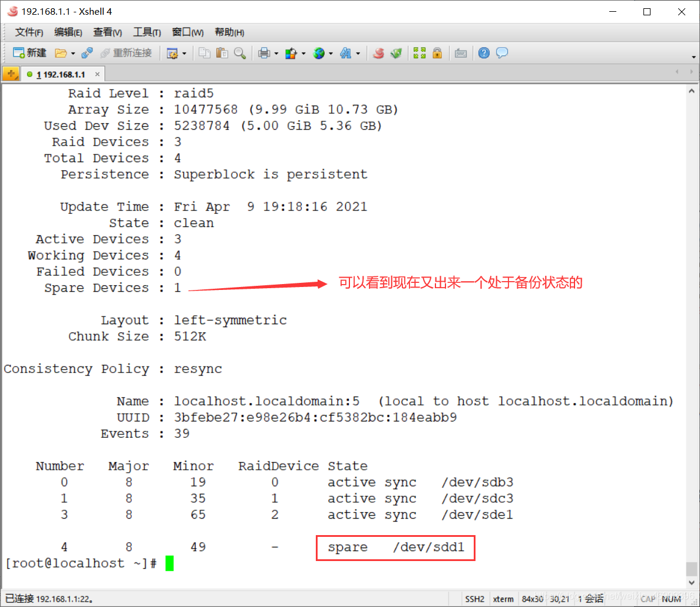Screen dimensions: 700x607
Task: Click the 'Fri Apr 9 19:18:16 2021' timestamp
Action: pos(270,207)
